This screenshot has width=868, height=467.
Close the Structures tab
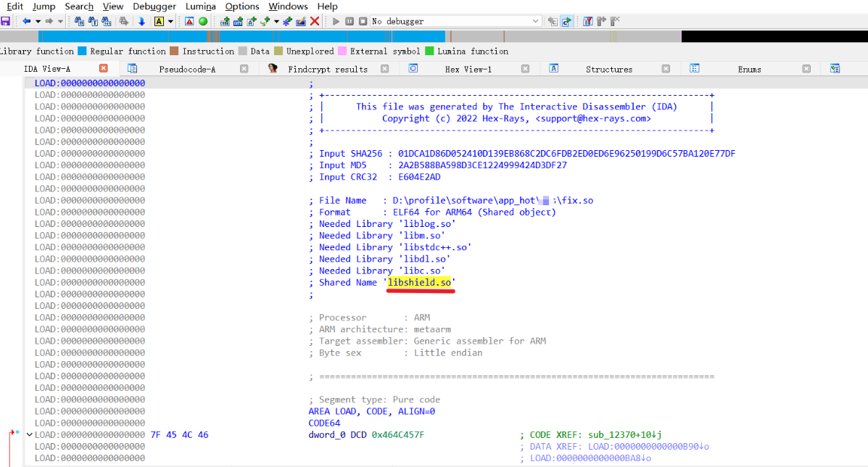[x=666, y=69]
